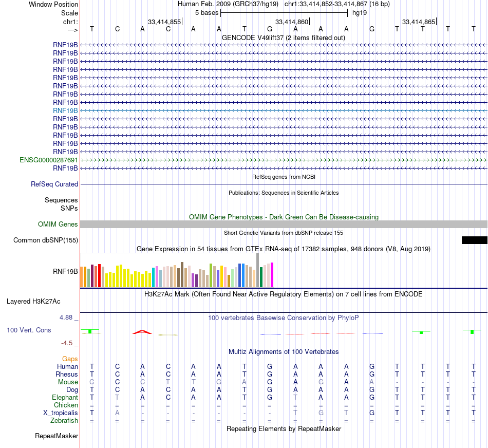Click the GENCODE V49lift37 track title
Image resolution: width=488 pixels, height=448 pixels.
(x=283, y=38)
